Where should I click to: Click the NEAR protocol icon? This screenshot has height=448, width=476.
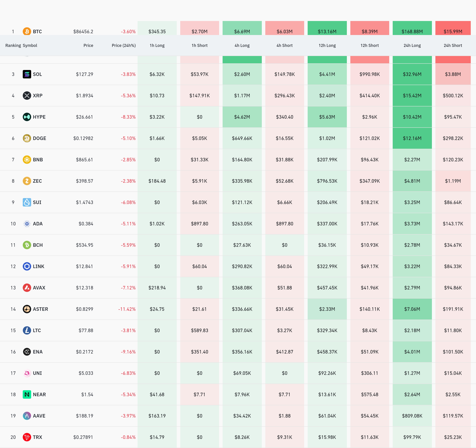click(x=27, y=394)
